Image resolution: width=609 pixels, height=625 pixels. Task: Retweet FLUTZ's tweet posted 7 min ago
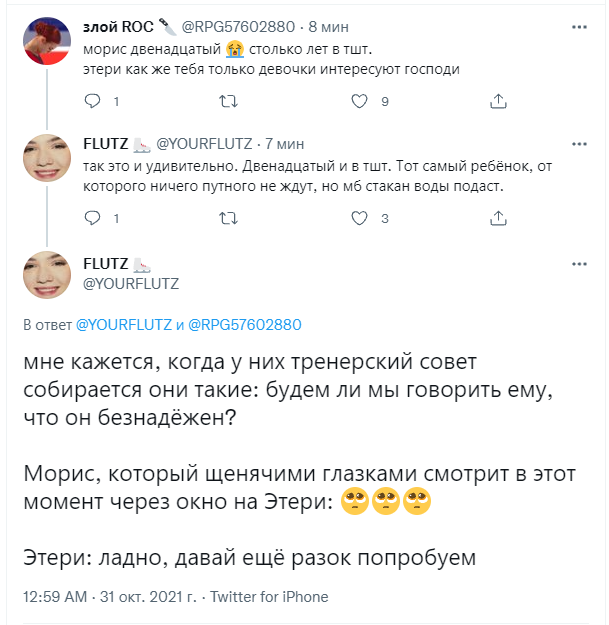point(227,218)
